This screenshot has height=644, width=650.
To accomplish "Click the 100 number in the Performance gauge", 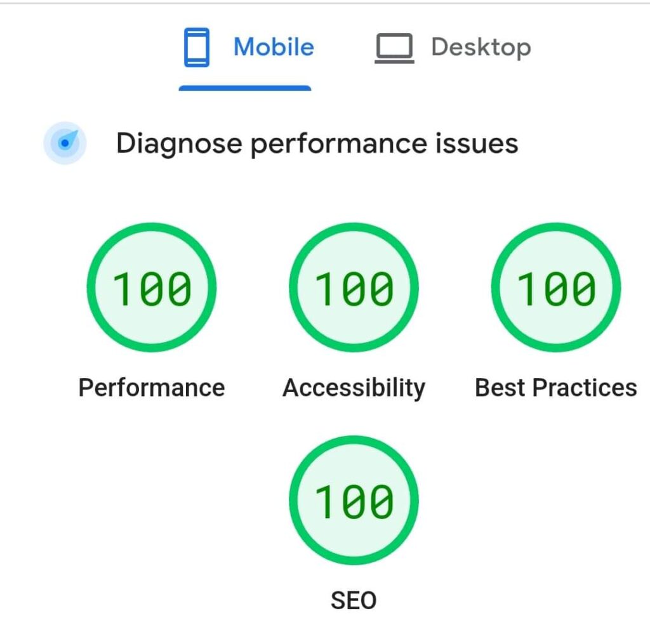I will point(152,289).
